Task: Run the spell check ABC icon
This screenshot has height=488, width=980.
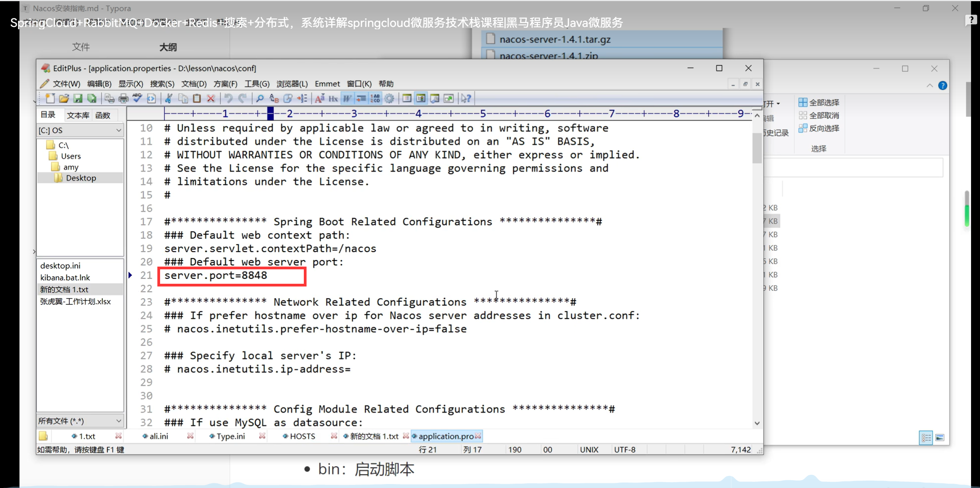Action: tap(137, 99)
